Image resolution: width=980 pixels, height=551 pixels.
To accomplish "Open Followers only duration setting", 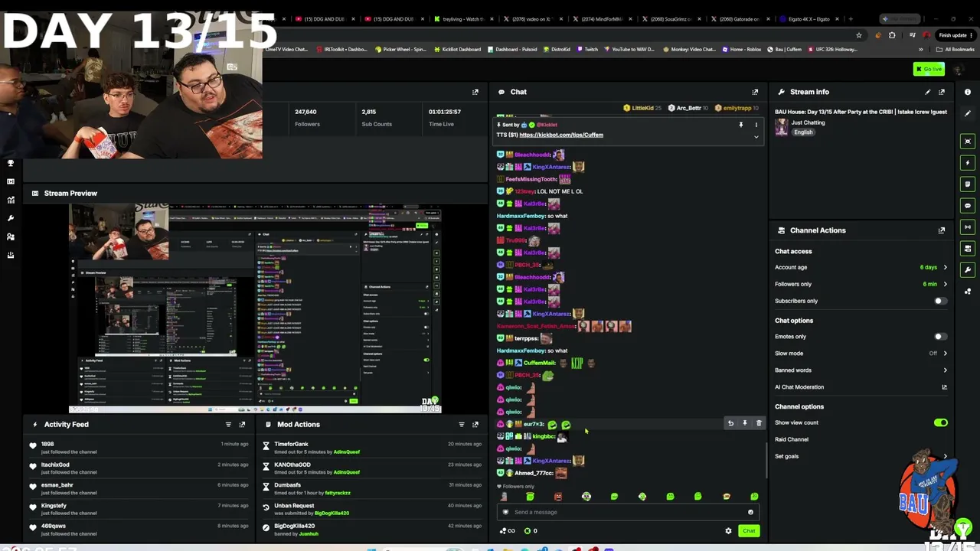I will (x=861, y=284).
